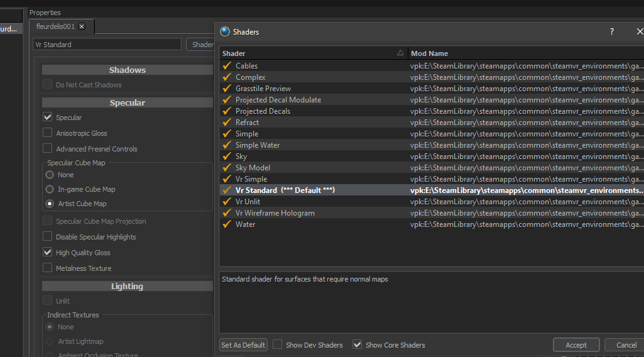This screenshot has height=357, width=644.
Task: Click the shader description text area
Action: (x=432, y=302)
